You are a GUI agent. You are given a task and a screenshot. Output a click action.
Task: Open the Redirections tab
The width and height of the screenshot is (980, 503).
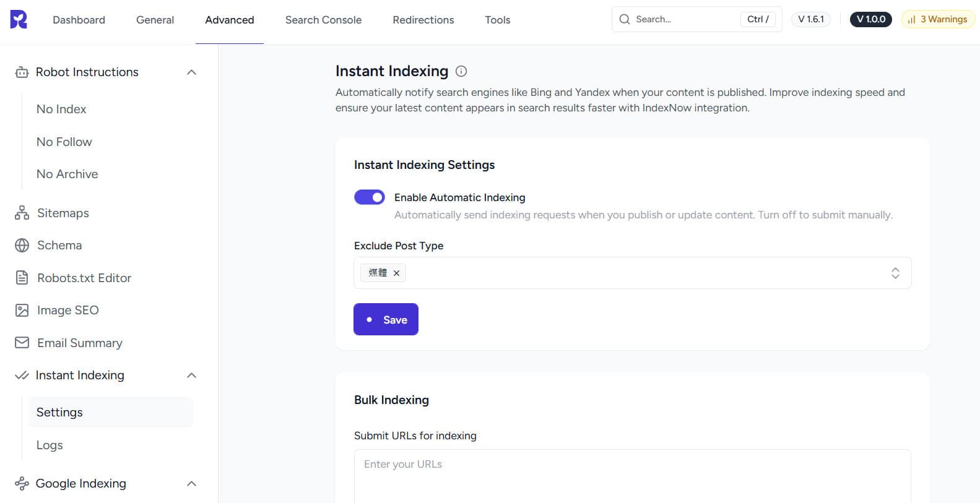tap(423, 20)
